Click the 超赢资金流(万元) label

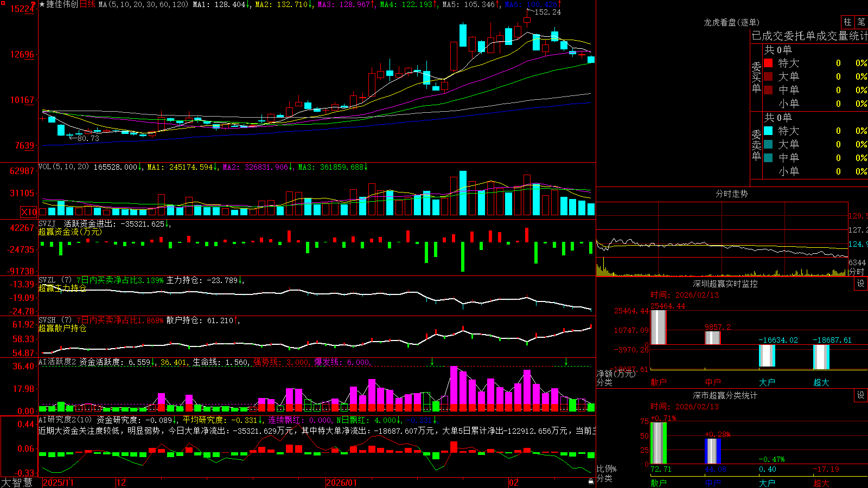(x=70, y=232)
